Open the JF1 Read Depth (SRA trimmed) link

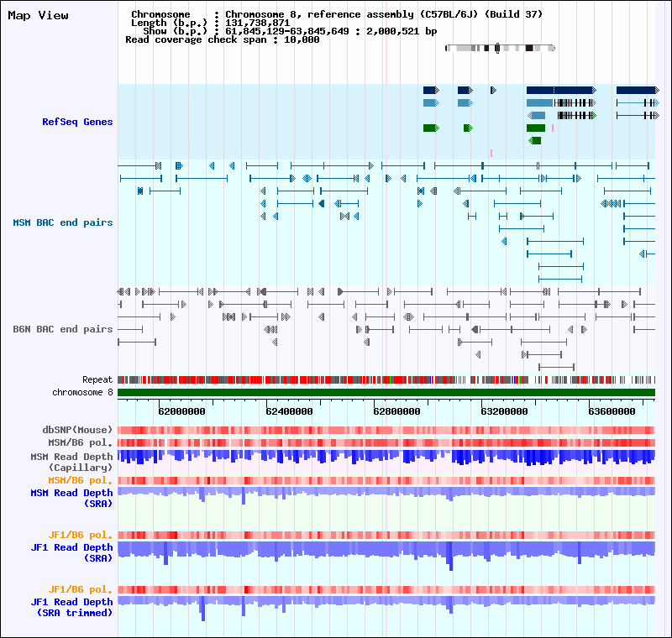click(71, 607)
